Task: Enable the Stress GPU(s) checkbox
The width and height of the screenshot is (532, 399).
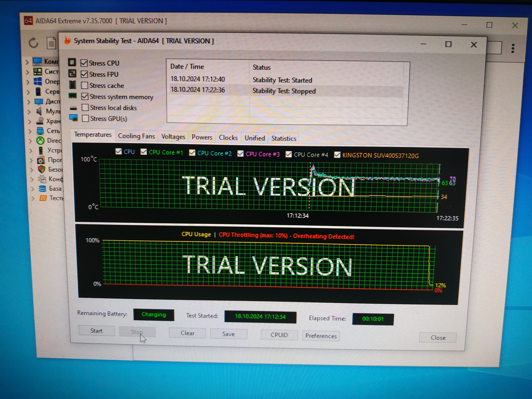Action: [x=85, y=118]
